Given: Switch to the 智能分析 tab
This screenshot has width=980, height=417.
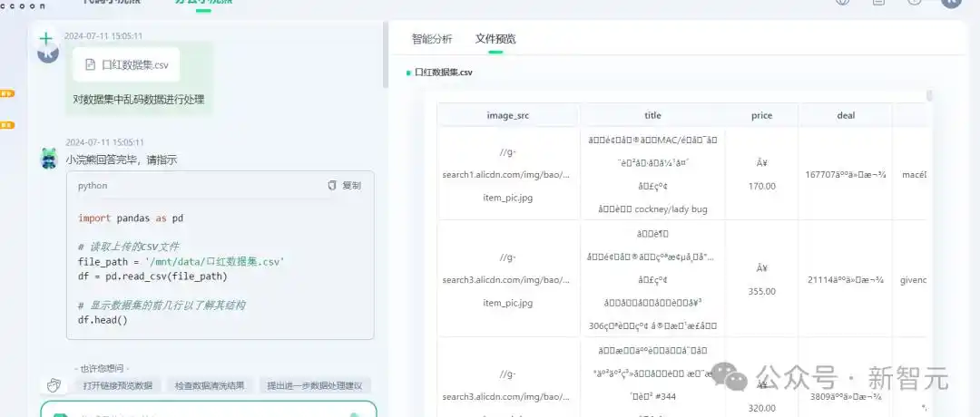Looking at the screenshot, I should tap(432, 39).
